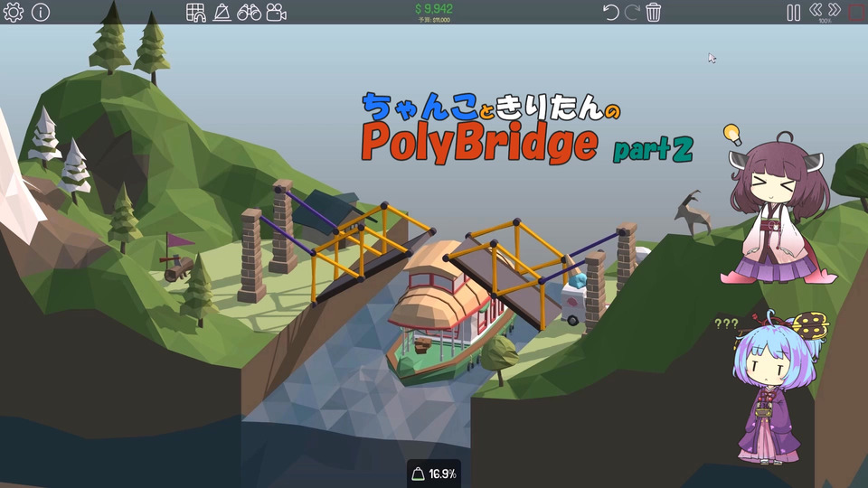
Task: Open the level info icon
Action: click(x=41, y=12)
